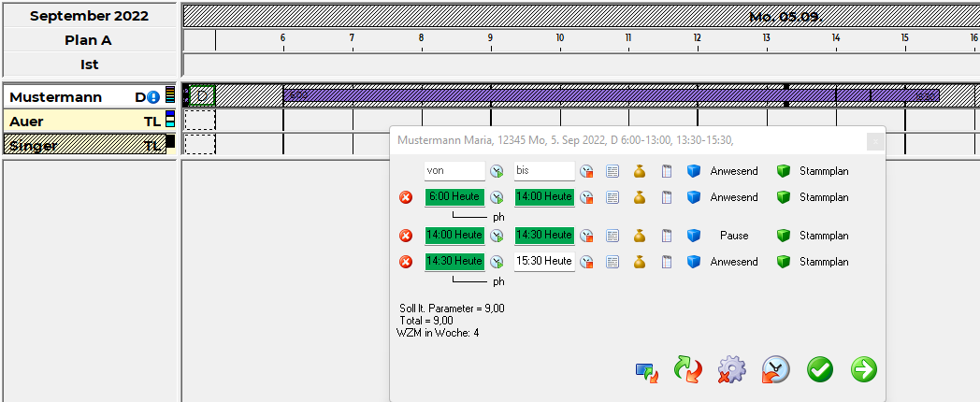
Task: Select the purple shift bar for Mustermann
Action: point(561,95)
